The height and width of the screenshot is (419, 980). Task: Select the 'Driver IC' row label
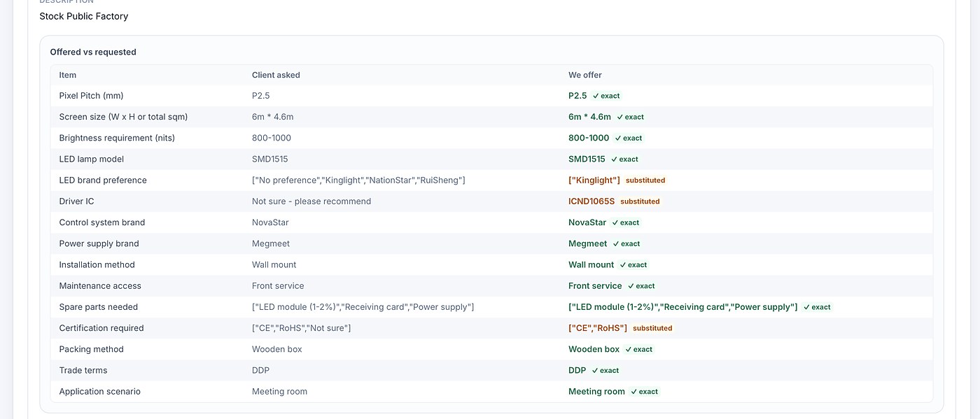tap(76, 201)
